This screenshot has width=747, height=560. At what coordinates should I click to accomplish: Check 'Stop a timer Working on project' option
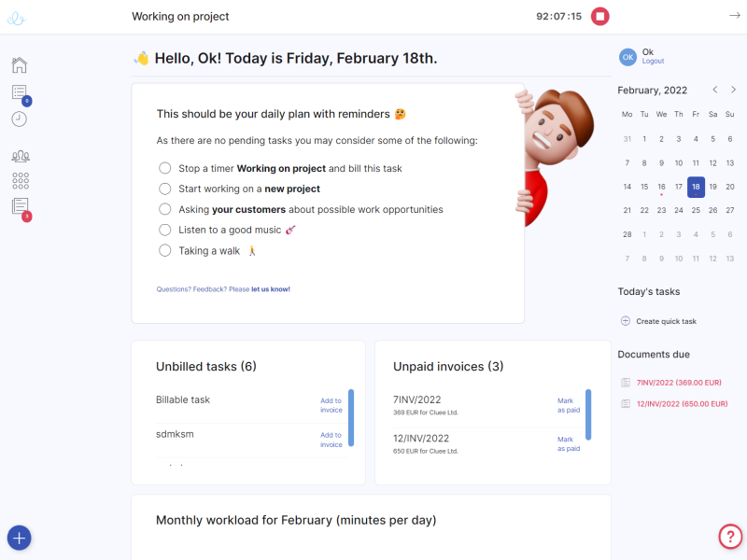click(165, 168)
